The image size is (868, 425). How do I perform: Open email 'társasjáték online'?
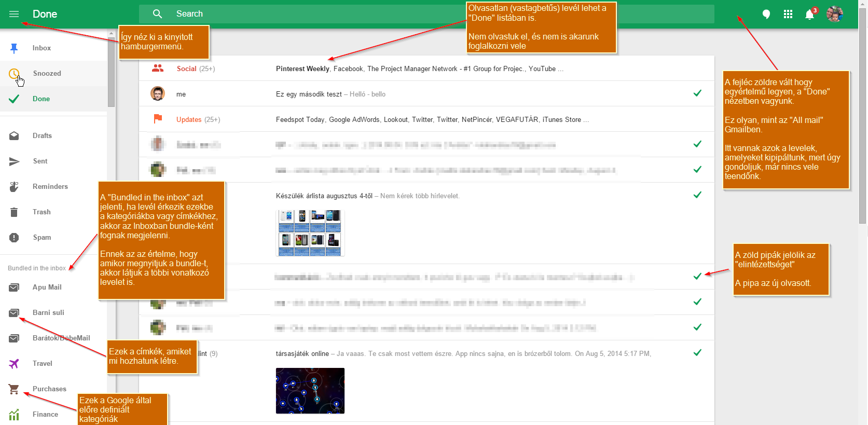tap(426, 381)
